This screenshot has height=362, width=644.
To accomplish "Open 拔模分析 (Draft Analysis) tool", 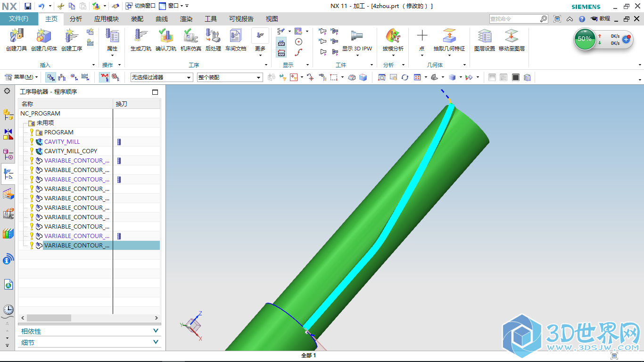I will [x=393, y=40].
